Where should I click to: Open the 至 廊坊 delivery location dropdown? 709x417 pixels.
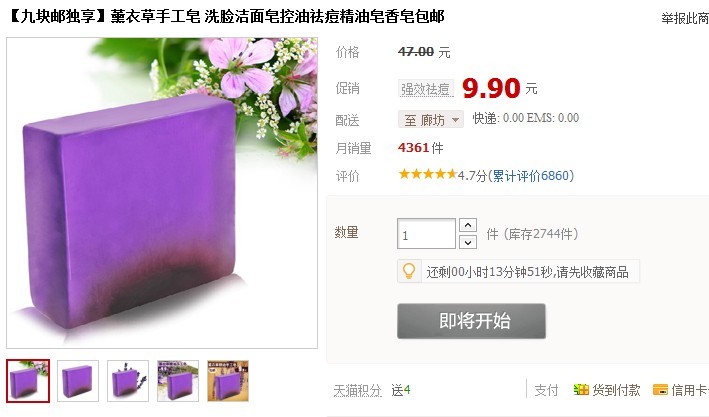click(431, 119)
